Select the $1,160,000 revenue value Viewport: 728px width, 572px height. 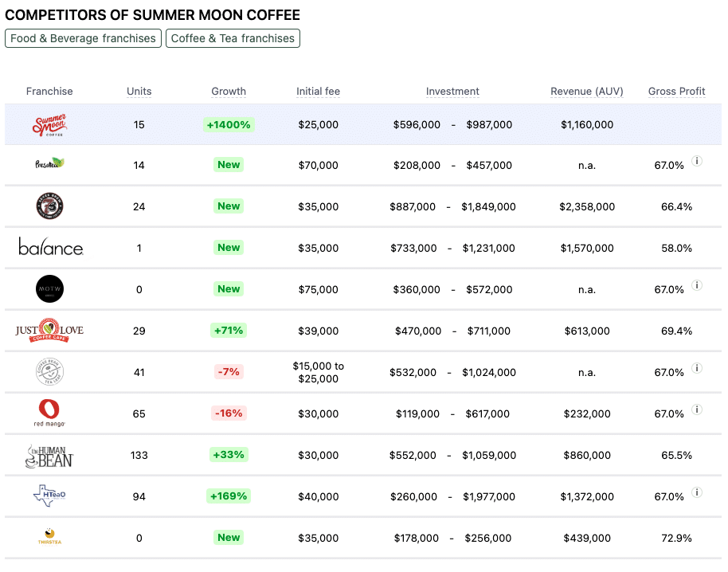pyautogui.click(x=587, y=124)
